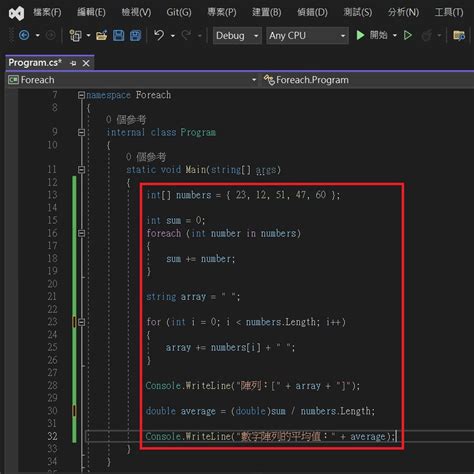Click the Visual Studio logo icon
The image size is (474, 474).
(x=16, y=13)
